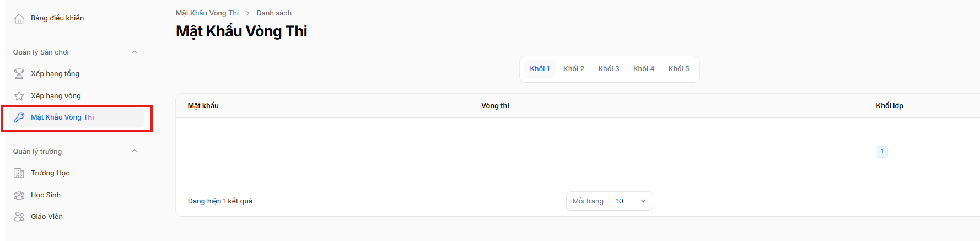Click the star icon for Xếp hạng vòng
This screenshot has width=980, height=241.
pyautogui.click(x=19, y=96)
